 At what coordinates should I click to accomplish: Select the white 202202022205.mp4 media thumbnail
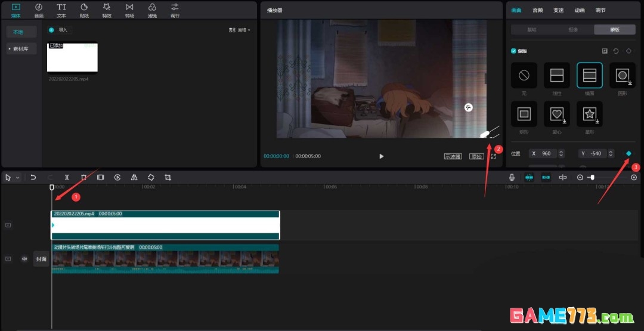[72, 57]
